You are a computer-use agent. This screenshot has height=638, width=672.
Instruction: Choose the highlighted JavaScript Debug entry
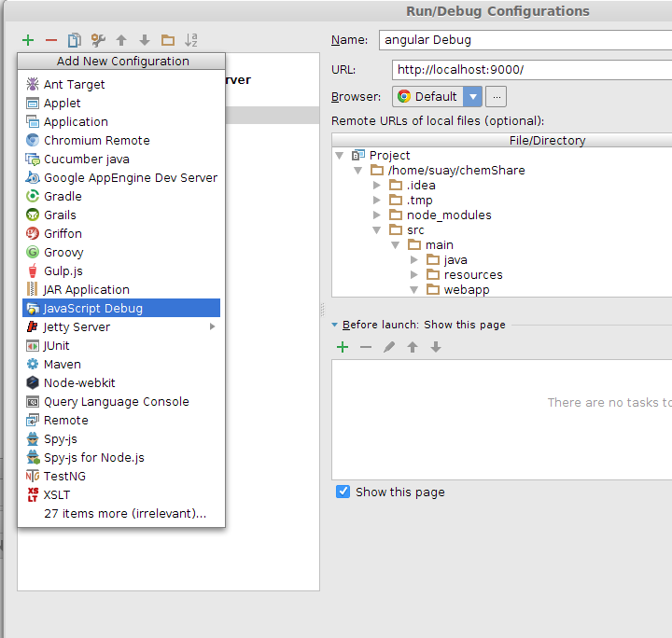(121, 309)
